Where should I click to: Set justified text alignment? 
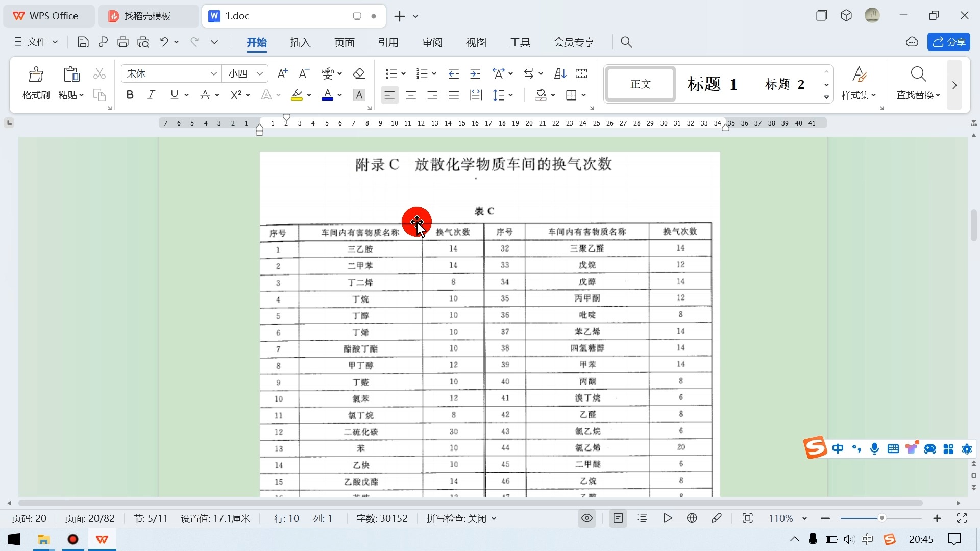click(x=454, y=95)
